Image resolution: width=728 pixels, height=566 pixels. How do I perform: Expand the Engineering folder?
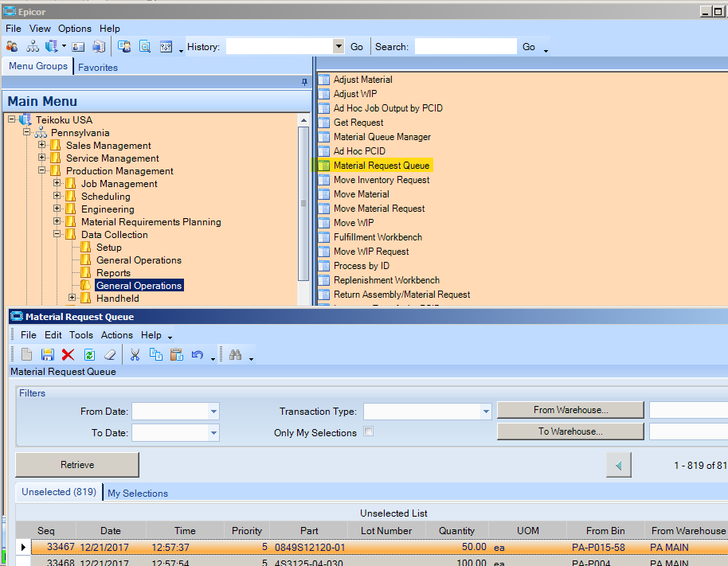(57, 209)
